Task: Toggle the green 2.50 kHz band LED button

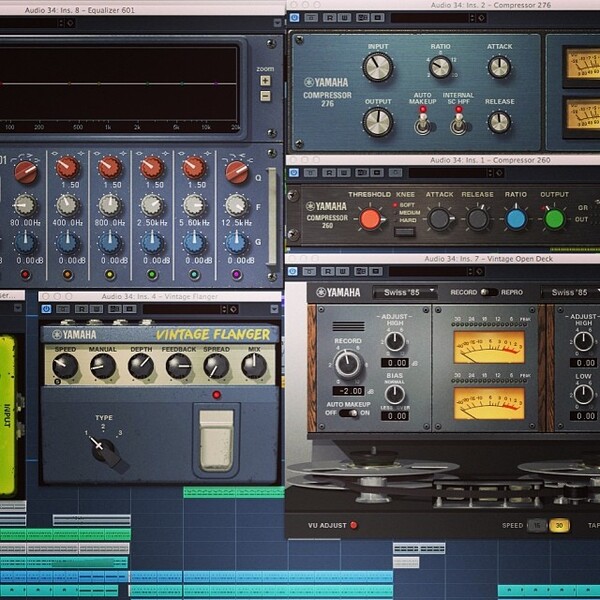Action: click(x=152, y=274)
